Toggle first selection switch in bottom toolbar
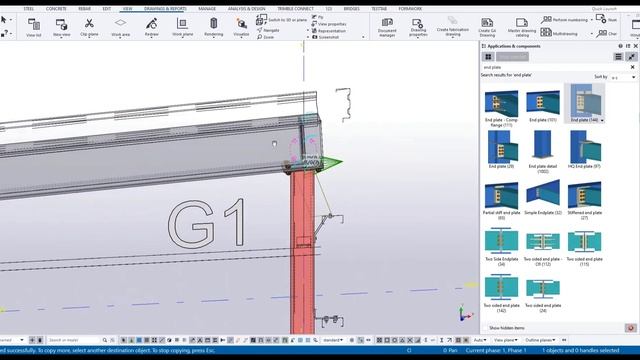 124,340
